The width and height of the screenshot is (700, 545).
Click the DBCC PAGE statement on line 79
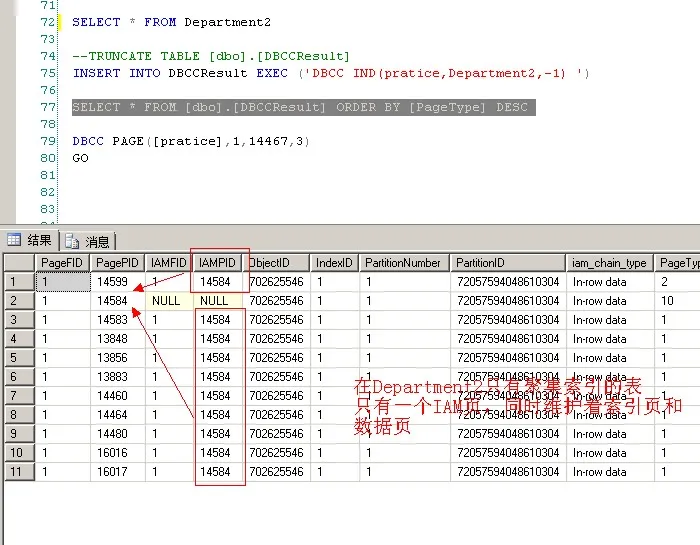(191, 141)
